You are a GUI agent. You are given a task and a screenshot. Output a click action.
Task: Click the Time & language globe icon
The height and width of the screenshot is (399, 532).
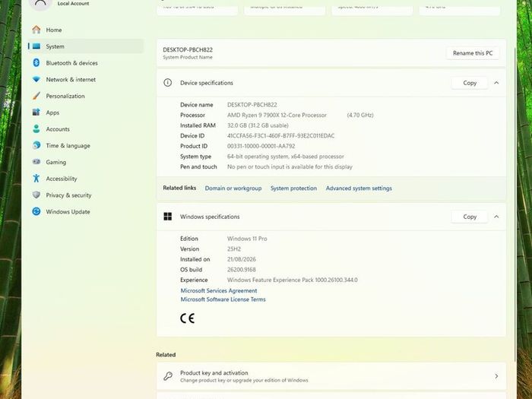[x=36, y=146]
